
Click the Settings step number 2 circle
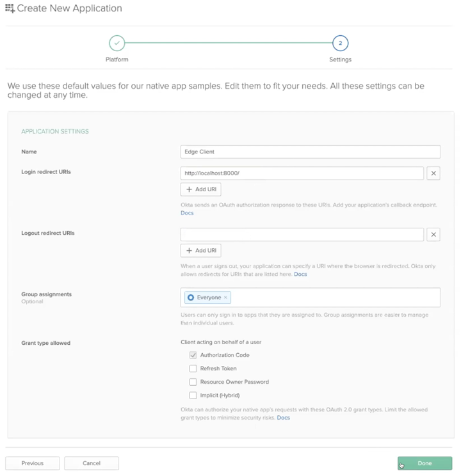tap(340, 44)
